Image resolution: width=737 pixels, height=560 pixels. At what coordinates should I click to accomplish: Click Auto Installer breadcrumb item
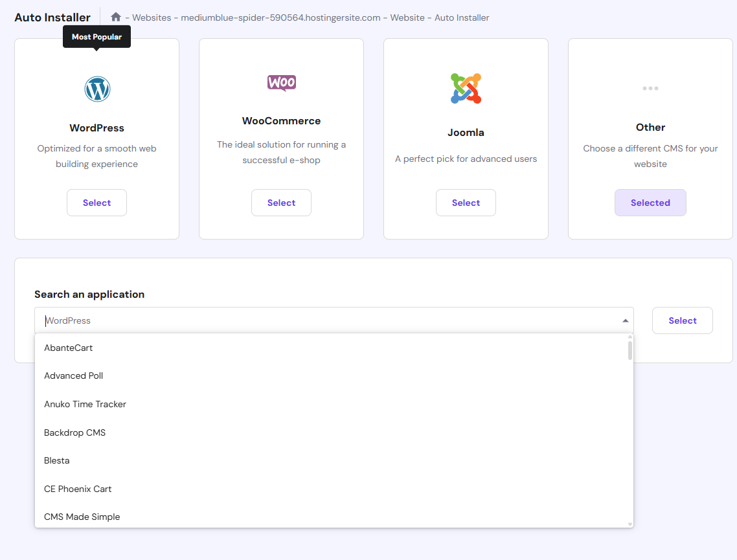click(x=462, y=18)
